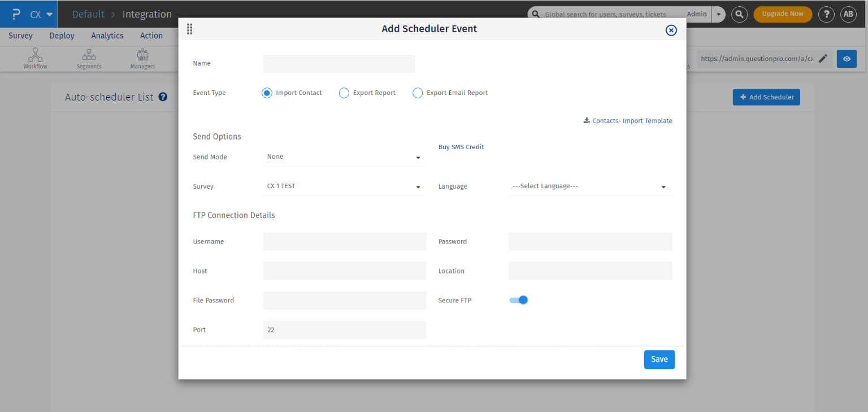868x412 pixels.
Task: Open the Deploy menu
Action: [x=62, y=35]
